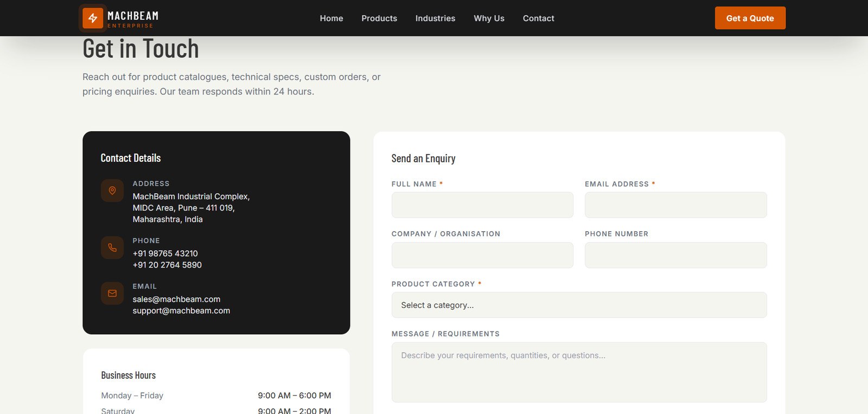This screenshot has width=868, height=414.
Task: Click the Get in Touch heading
Action: (141, 49)
